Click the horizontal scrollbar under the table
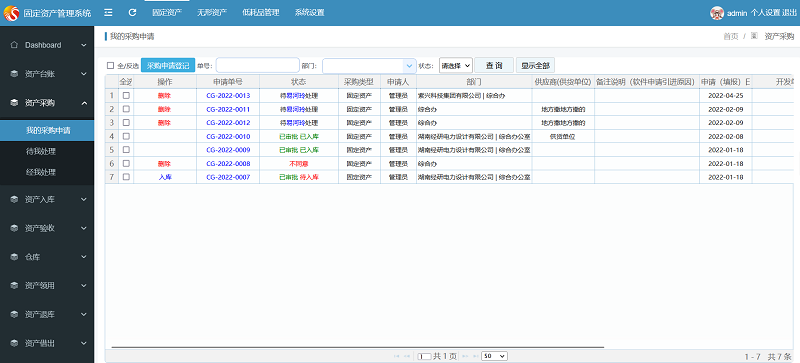Screen dimensions: 800x363 point(357,347)
